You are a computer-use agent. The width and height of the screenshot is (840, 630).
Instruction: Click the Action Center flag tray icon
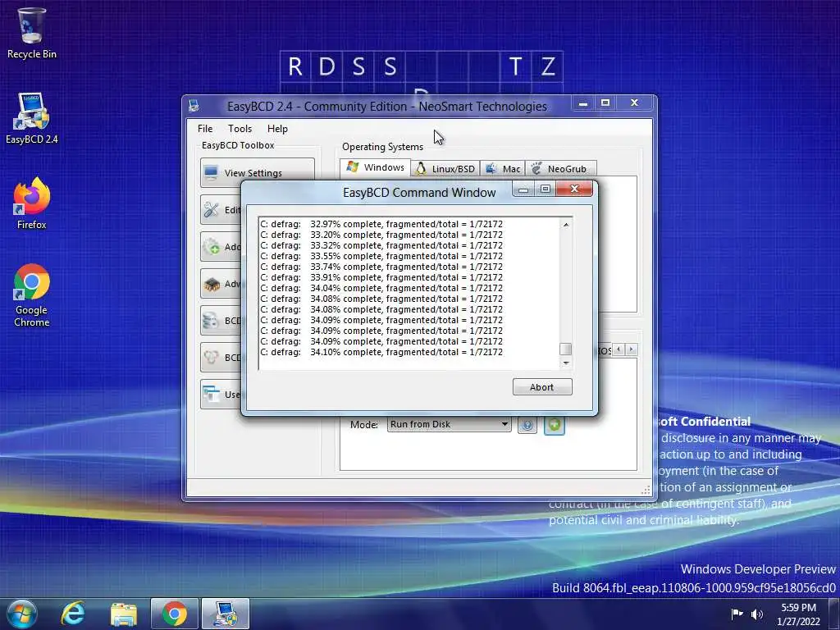click(737, 614)
